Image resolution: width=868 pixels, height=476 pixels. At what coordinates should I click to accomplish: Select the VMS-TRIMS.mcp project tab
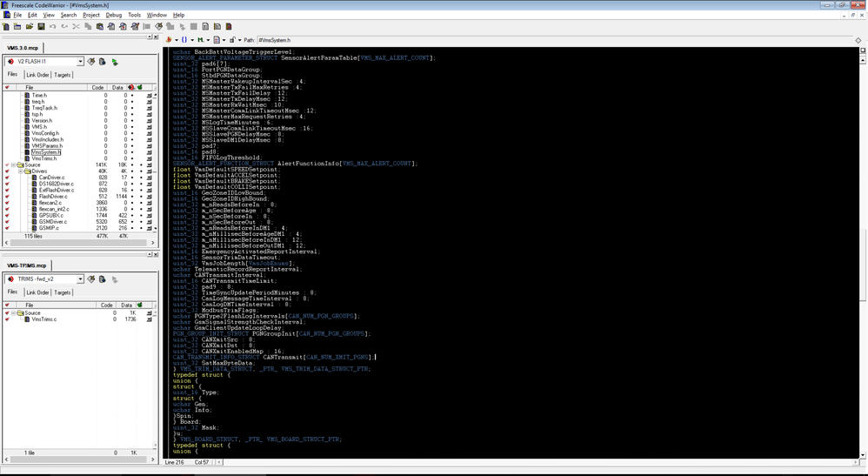(x=27, y=266)
